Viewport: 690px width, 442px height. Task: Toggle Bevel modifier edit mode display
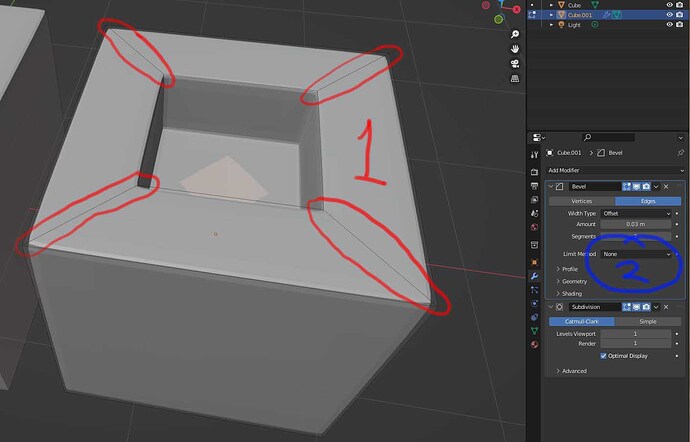(x=627, y=187)
